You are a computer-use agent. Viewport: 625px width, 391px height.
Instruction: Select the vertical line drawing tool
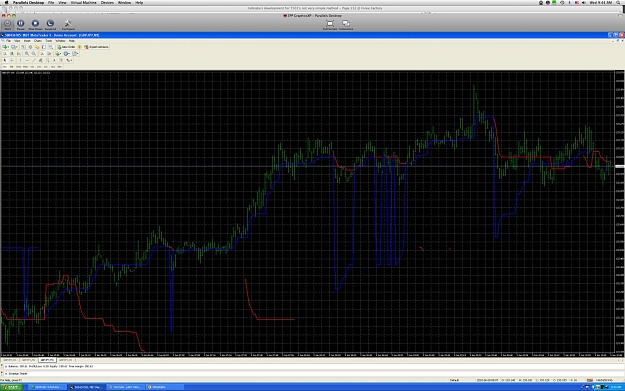click(20, 61)
